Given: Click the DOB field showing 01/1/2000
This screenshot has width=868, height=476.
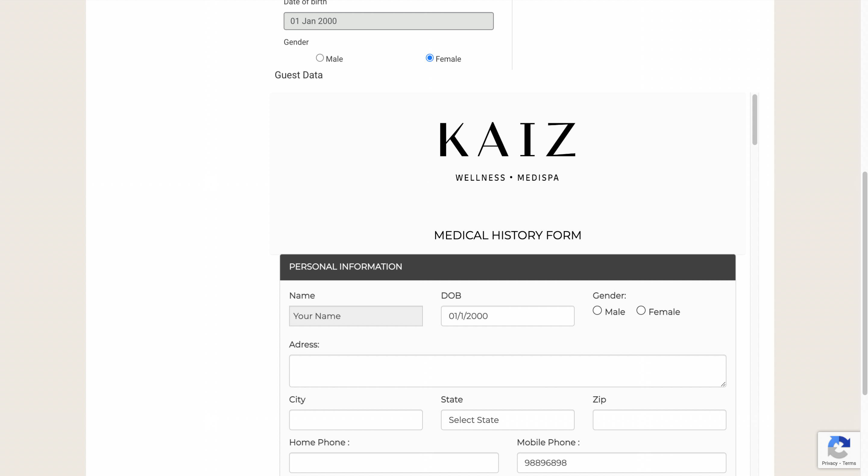Looking at the screenshot, I should pyautogui.click(x=508, y=316).
